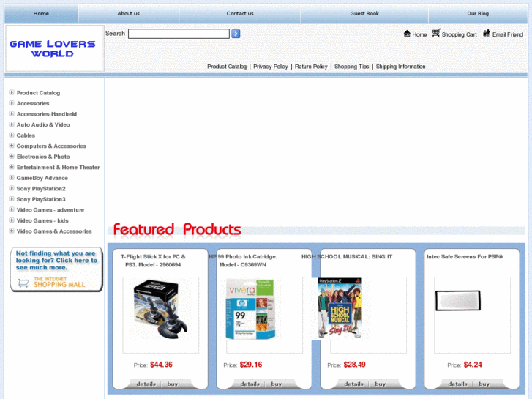Select Video Games - kids category link

click(42, 220)
